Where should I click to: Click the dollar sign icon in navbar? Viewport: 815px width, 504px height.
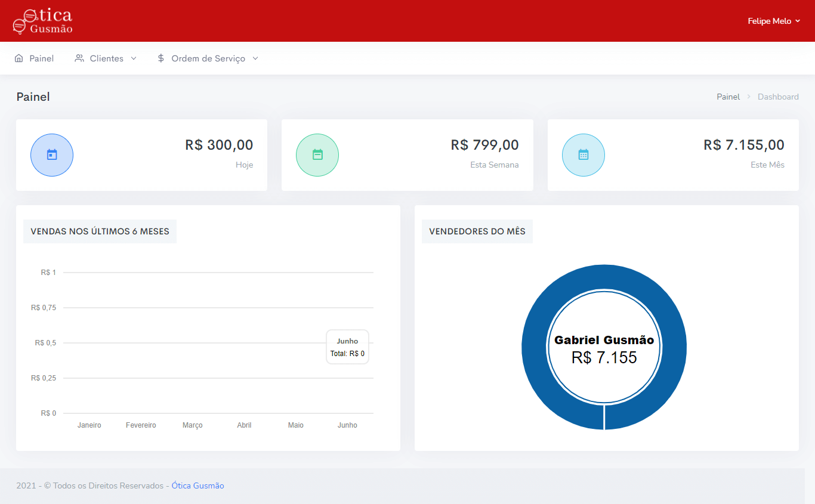coord(161,58)
